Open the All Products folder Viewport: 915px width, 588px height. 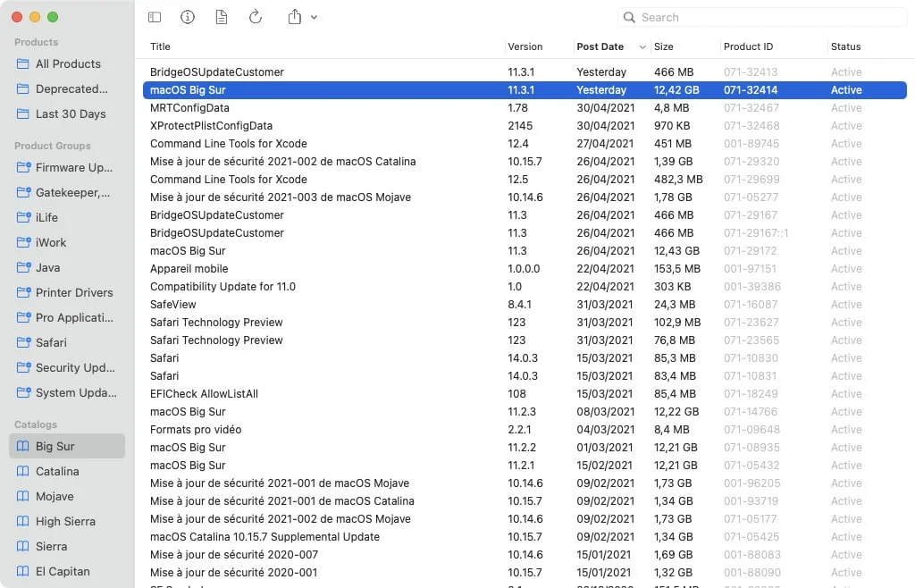[x=68, y=63]
